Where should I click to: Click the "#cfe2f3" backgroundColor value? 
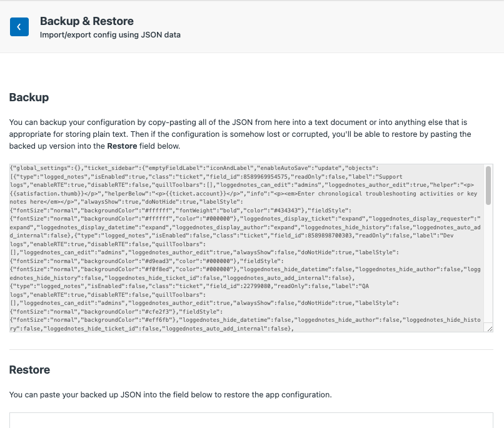(x=158, y=312)
